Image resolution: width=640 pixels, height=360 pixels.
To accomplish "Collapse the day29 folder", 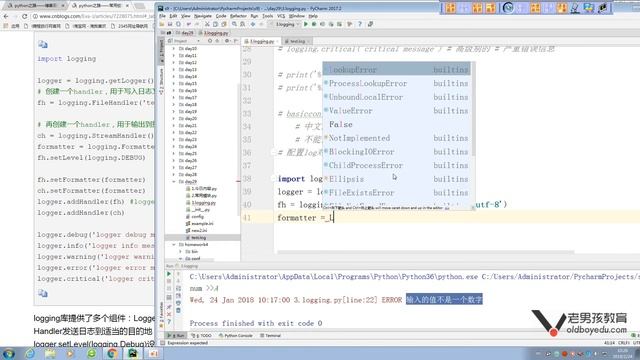I will pyautogui.click(x=174, y=181).
